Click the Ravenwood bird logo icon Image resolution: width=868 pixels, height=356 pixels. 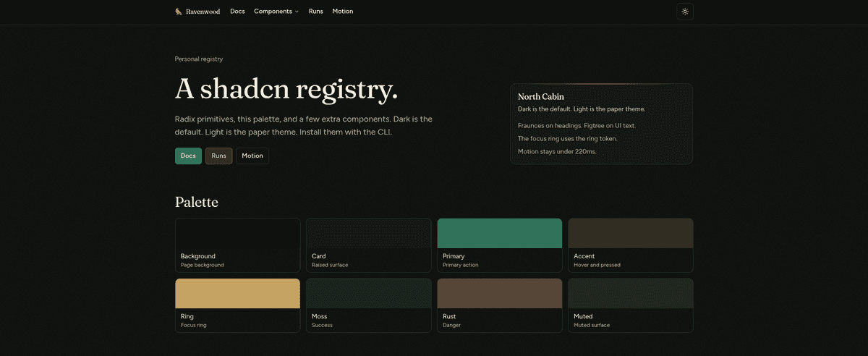tap(178, 12)
